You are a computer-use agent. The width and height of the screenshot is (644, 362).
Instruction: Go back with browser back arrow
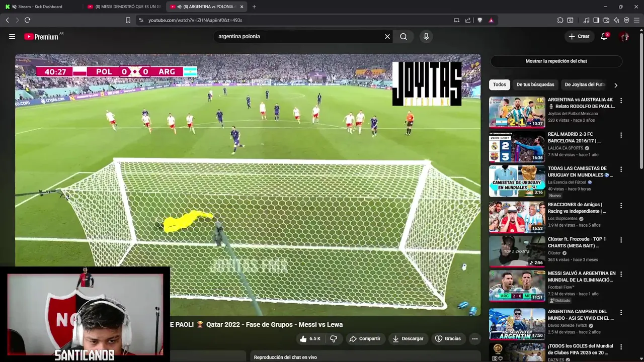[7, 20]
